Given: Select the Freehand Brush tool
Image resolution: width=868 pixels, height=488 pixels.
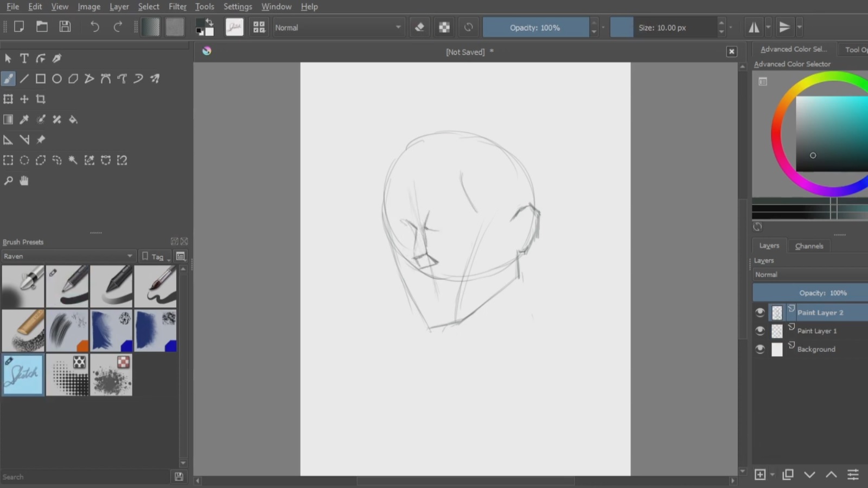Looking at the screenshot, I should 8,79.
